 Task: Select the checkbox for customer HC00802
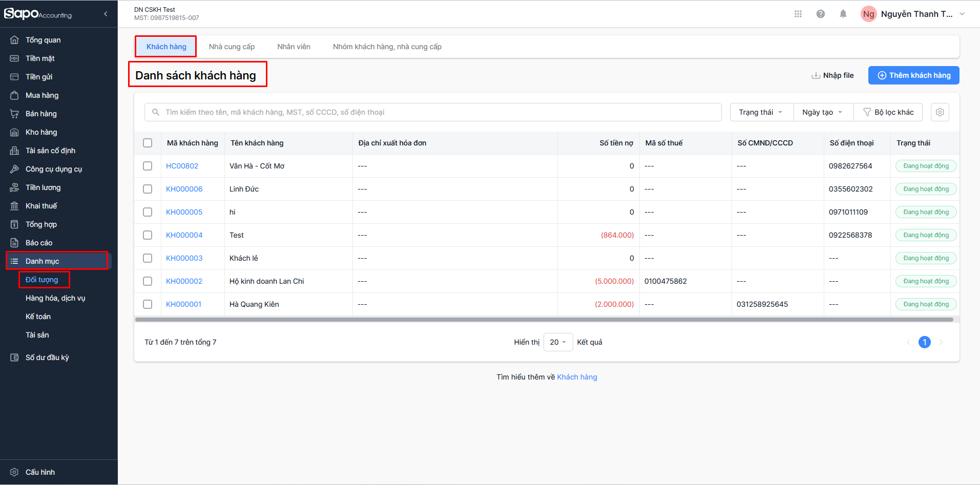click(x=148, y=166)
